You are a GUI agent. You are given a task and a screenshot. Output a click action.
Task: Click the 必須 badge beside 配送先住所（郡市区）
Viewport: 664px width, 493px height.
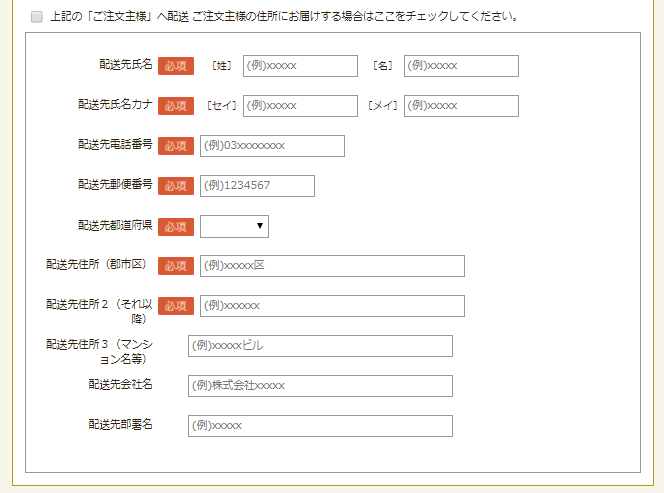[x=176, y=266]
